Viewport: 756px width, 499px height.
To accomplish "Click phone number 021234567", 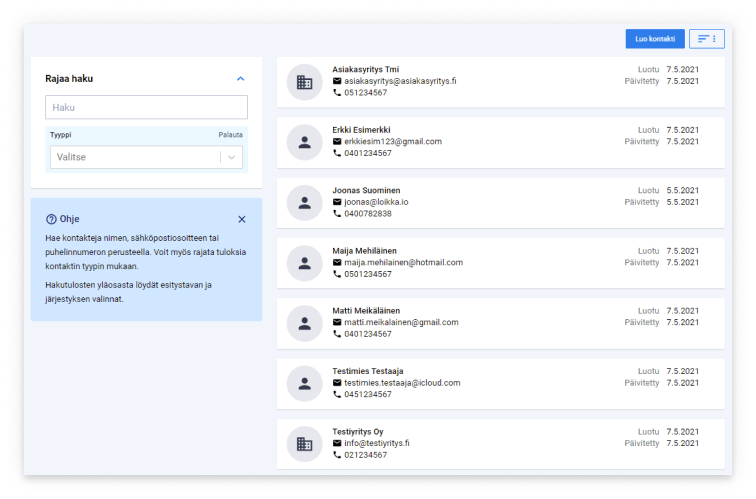I will pos(365,455).
